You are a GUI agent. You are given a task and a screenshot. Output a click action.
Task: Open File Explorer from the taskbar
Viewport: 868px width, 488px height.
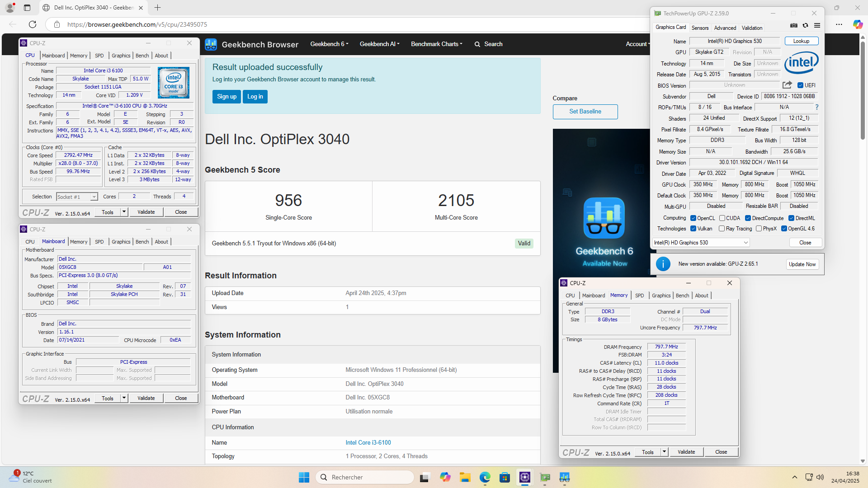pyautogui.click(x=465, y=477)
